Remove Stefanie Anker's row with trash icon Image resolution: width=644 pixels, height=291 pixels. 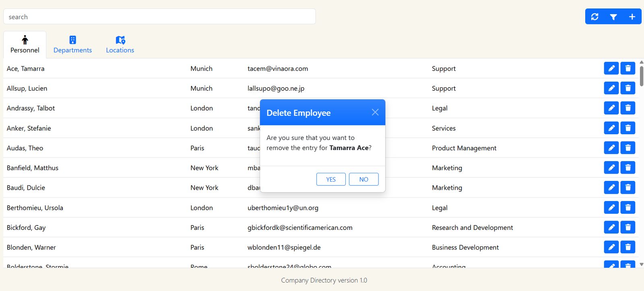(628, 128)
